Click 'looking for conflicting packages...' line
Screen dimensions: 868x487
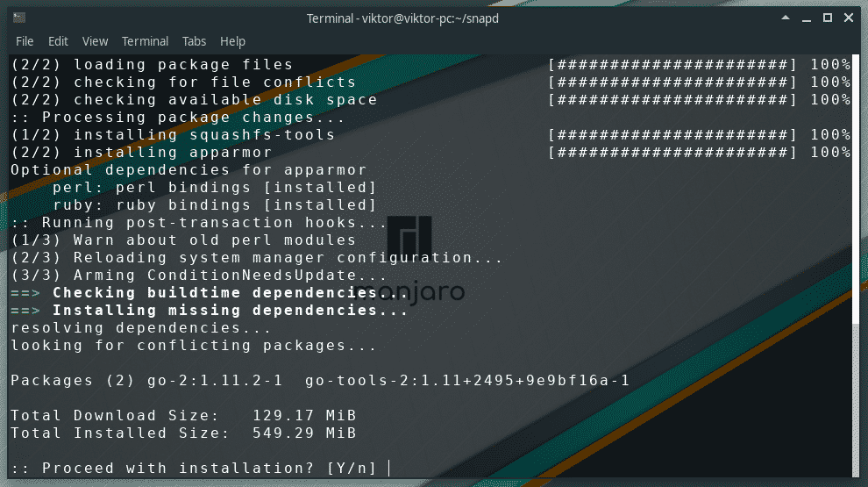pyautogui.click(x=194, y=346)
